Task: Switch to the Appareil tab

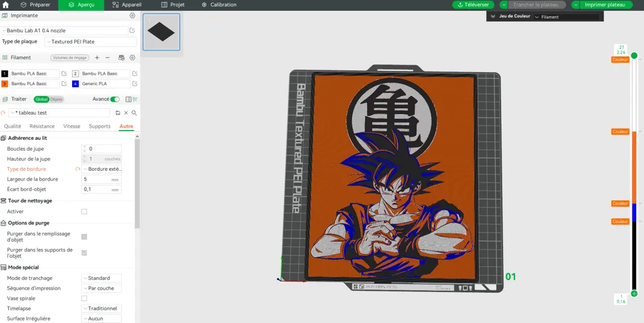Action: point(126,5)
